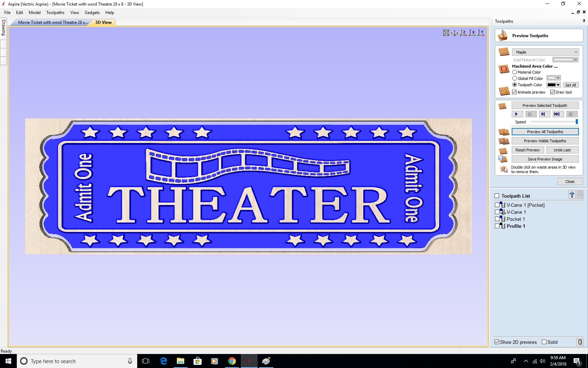Select the isometric view icon
This screenshot has width=588, height=368.
pyautogui.click(x=454, y=33)
